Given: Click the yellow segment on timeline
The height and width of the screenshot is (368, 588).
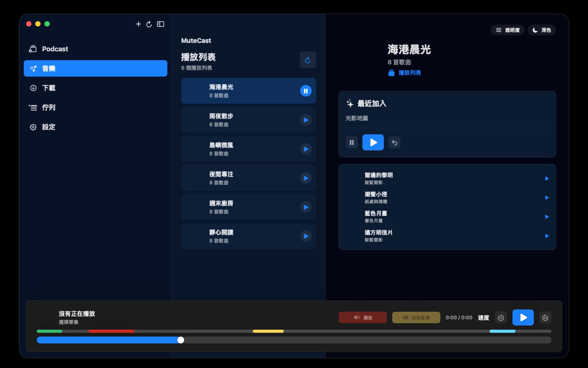Looking at the screenshot, I should click(x=268, y=331).
